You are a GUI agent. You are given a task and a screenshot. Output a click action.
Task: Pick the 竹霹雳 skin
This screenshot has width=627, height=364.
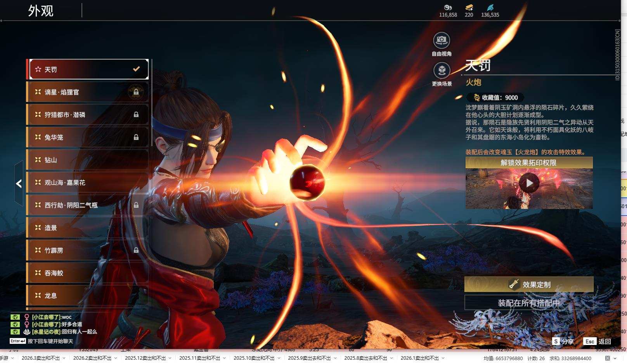click(88, 250)
